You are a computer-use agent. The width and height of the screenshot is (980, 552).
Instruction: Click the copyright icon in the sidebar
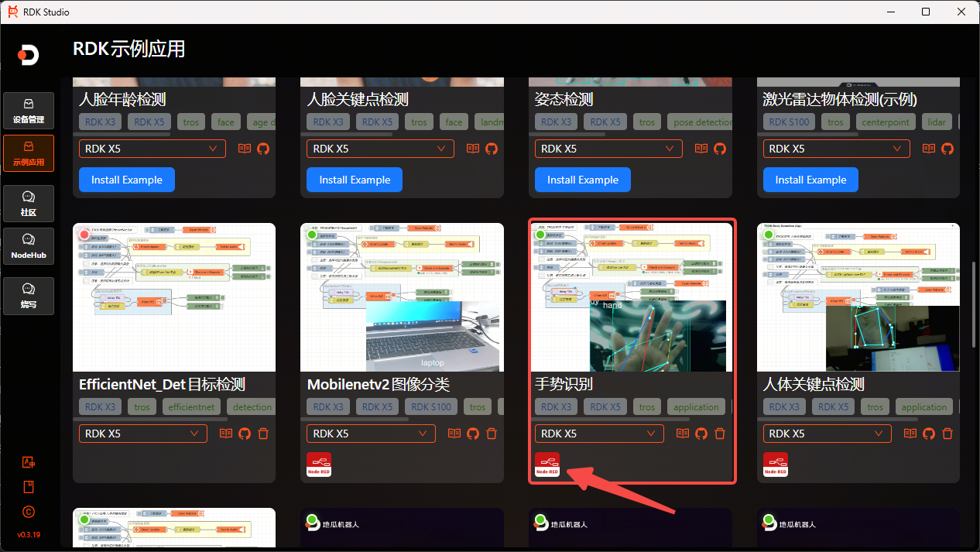(x=28, y=512)
